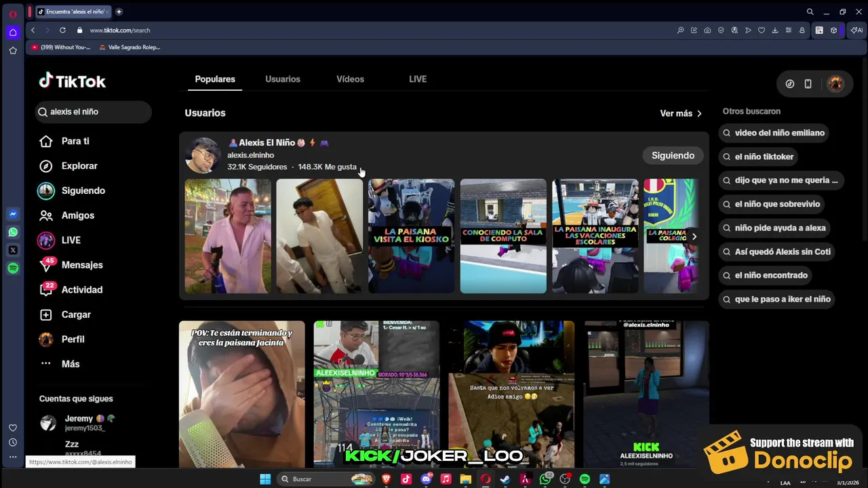Open Actividad with the 22 badge
The width and height of the screenshot is (868, 488).
(71, 289)
